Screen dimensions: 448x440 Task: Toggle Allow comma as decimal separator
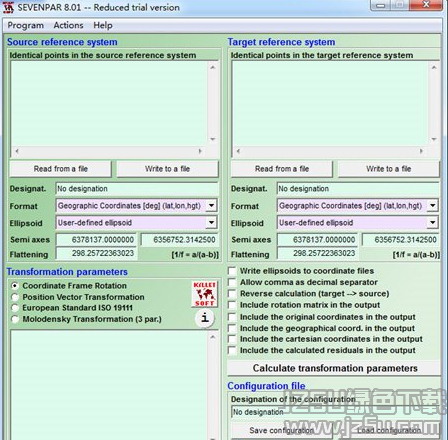pos(232,282)
